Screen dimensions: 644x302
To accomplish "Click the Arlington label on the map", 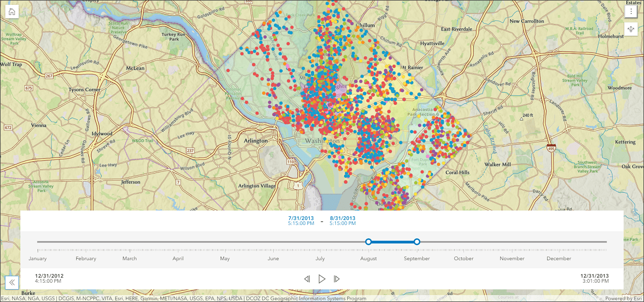I will pos(256,141).
